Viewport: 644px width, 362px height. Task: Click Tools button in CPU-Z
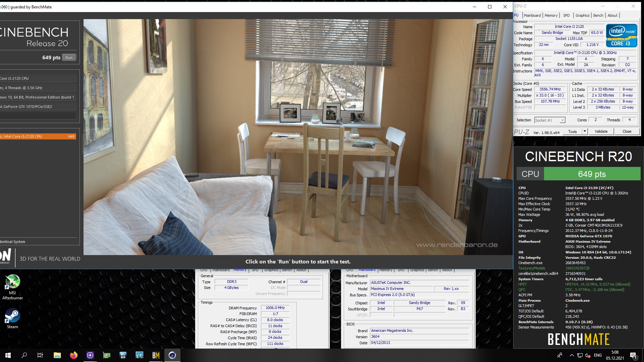tap(573, 132)
